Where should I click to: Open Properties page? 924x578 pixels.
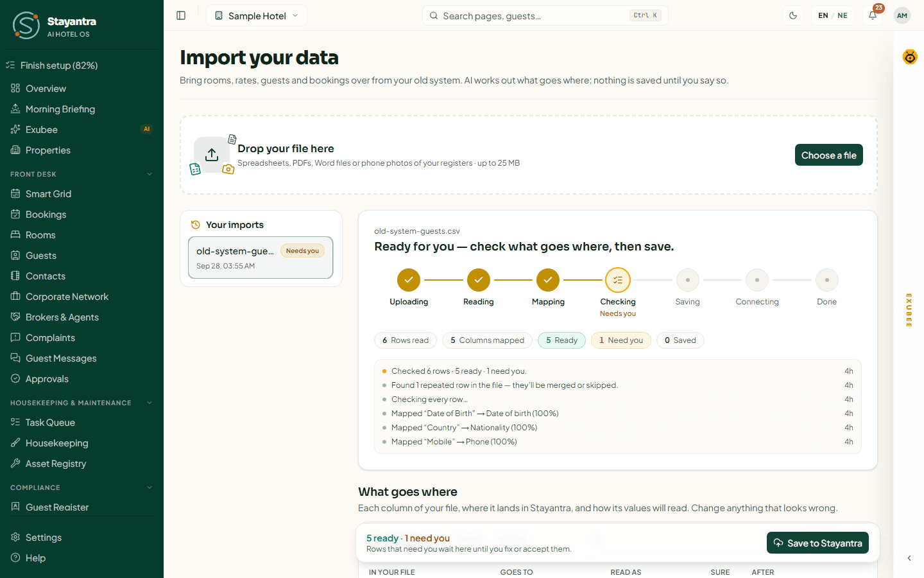81,150
